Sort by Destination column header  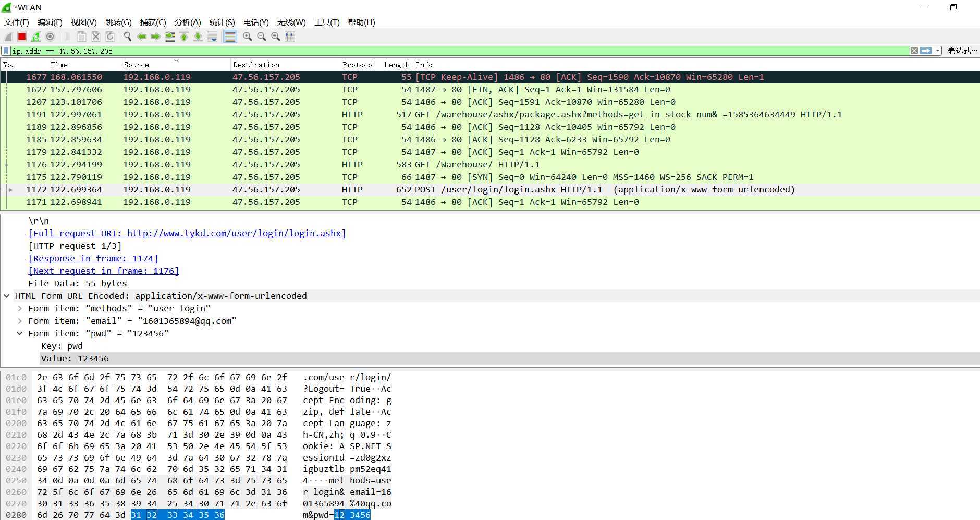(285, 65)
